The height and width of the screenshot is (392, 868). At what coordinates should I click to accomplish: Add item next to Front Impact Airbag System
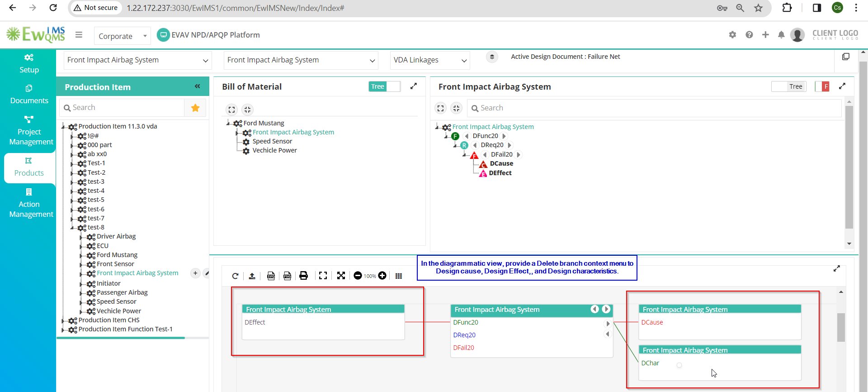195,273
